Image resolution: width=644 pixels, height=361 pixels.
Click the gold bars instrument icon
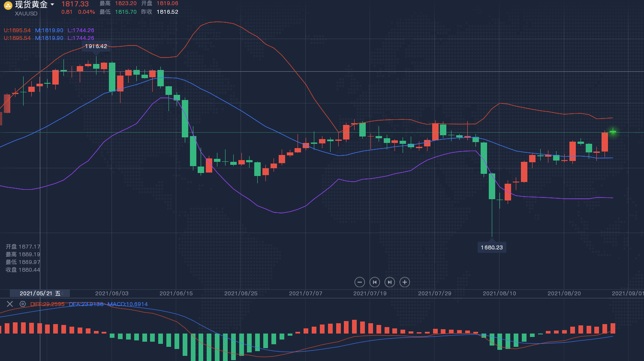[8, 6]
